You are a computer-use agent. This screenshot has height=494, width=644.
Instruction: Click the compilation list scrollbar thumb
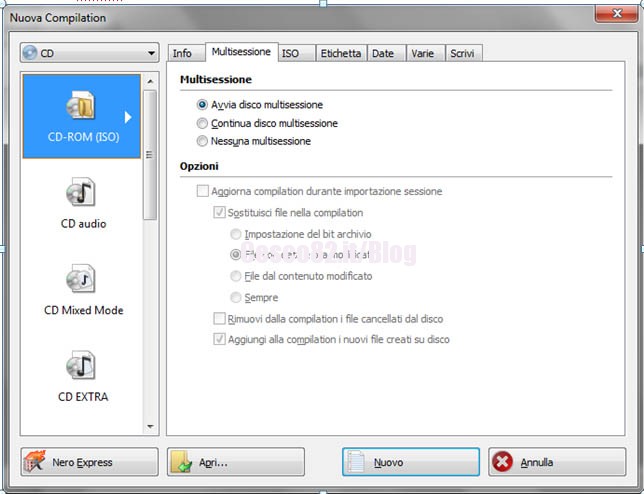[150, 155]
